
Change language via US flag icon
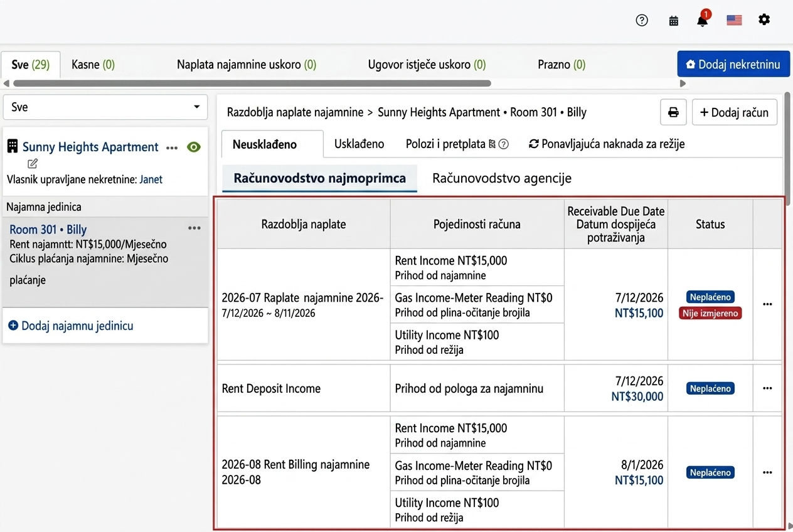tap(734, 20)
